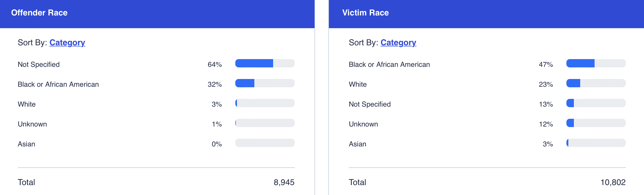Select the Not Specified label in Offender Race

coord(39,64)
